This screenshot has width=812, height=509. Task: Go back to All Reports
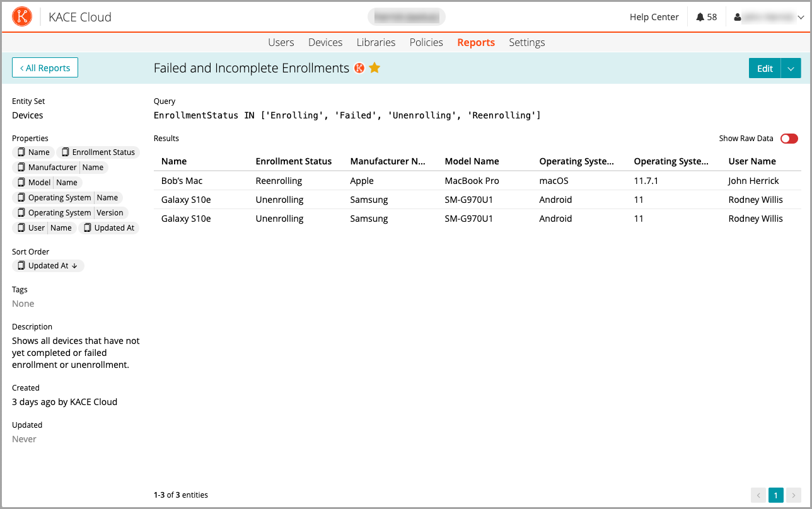[x=45, y=68]
